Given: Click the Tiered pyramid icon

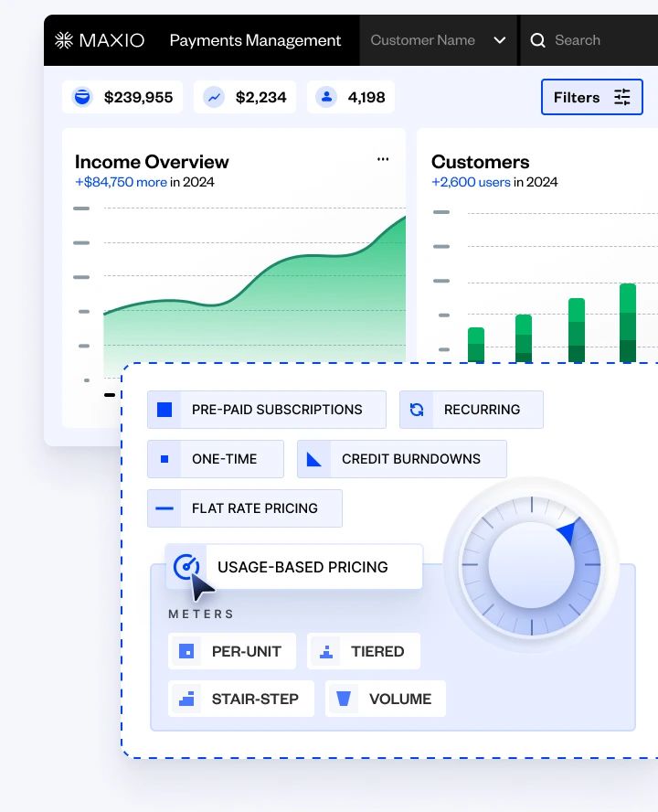Looking at the screenshot, I should [326, 651].
